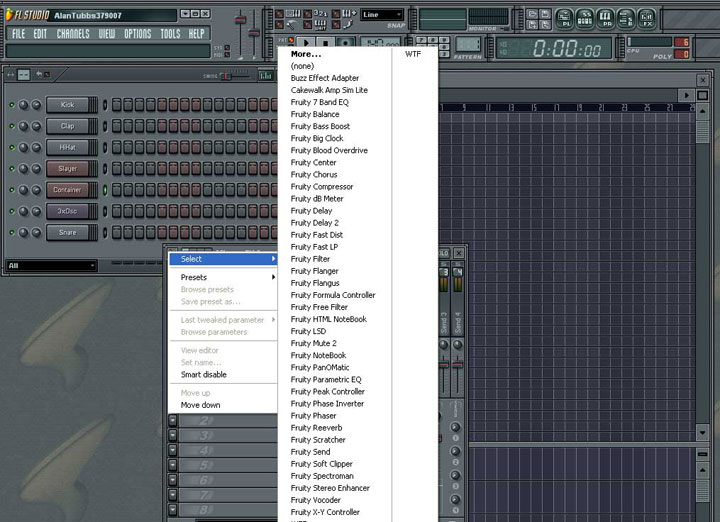Toggle the Kick channel mute LED
The height and width of the screenshot is (522, 720).
tap(12, 105)
